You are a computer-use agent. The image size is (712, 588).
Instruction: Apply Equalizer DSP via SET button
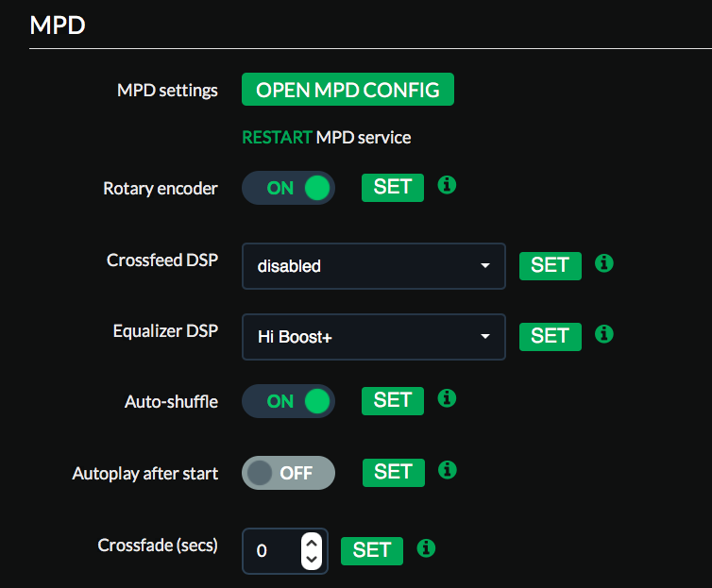click(551, 337)
